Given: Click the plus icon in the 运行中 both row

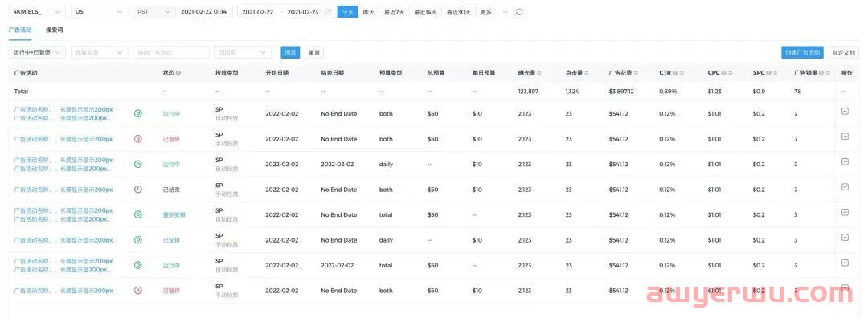Looking at the screenshot, I should click(845, 111).
